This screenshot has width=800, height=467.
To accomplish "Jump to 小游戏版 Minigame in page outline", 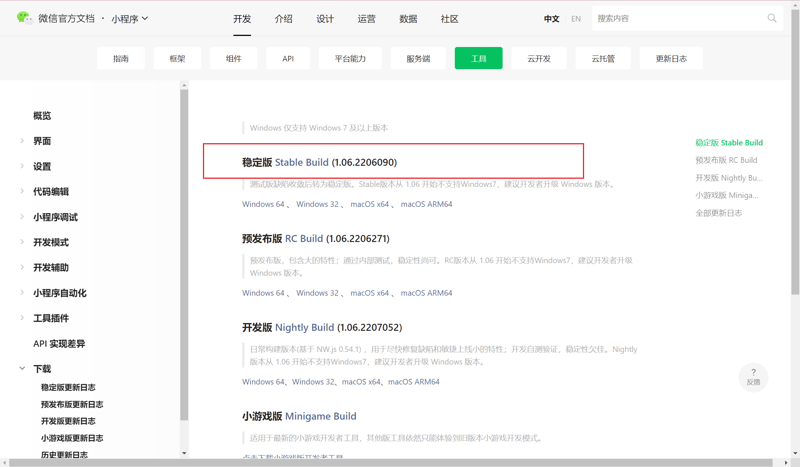I will click(727, 195).
